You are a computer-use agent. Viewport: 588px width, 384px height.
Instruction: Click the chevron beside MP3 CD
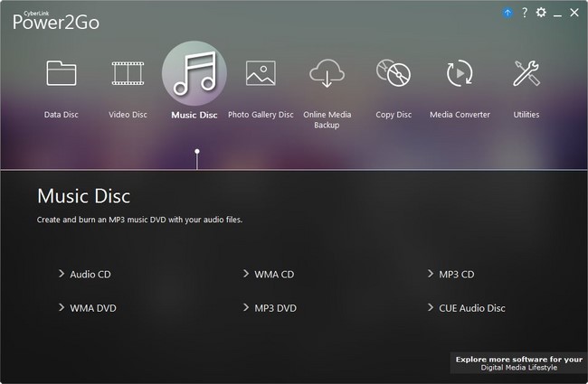431,274
